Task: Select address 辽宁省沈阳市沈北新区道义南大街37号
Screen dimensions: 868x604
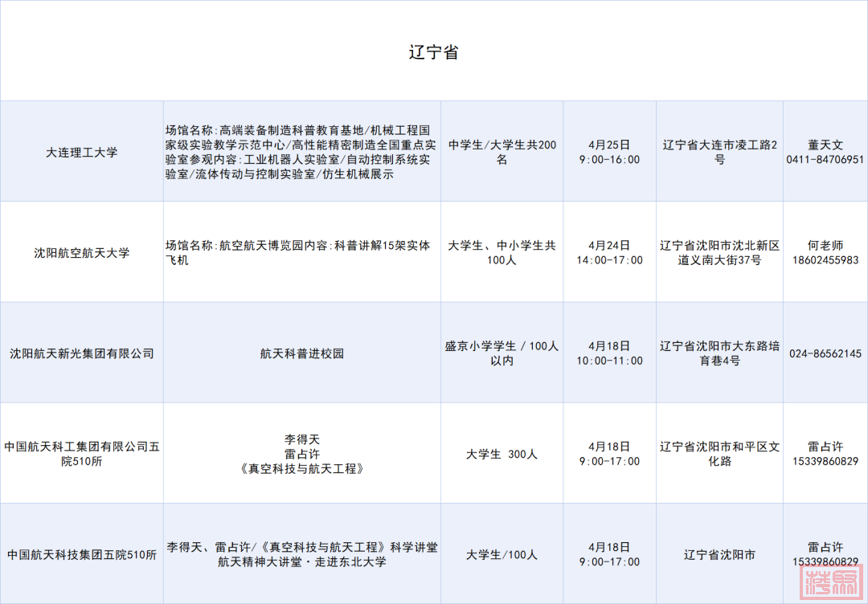Action: click(x=719, y=252)
